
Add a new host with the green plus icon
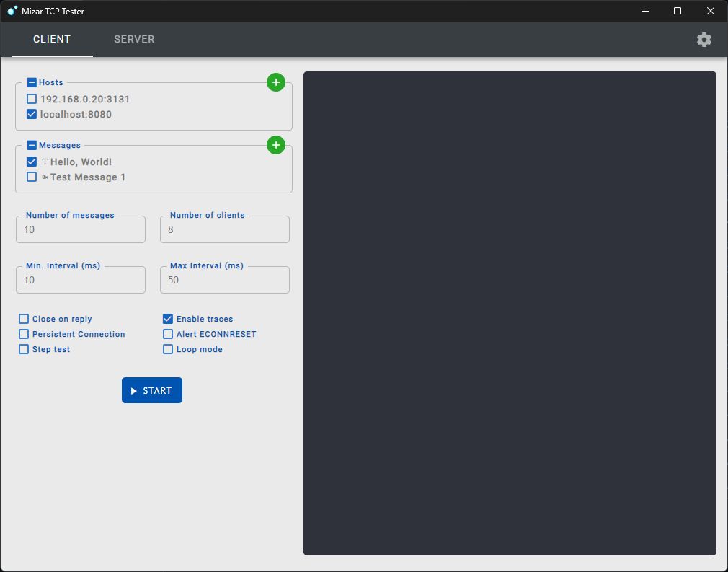(275, 82)
